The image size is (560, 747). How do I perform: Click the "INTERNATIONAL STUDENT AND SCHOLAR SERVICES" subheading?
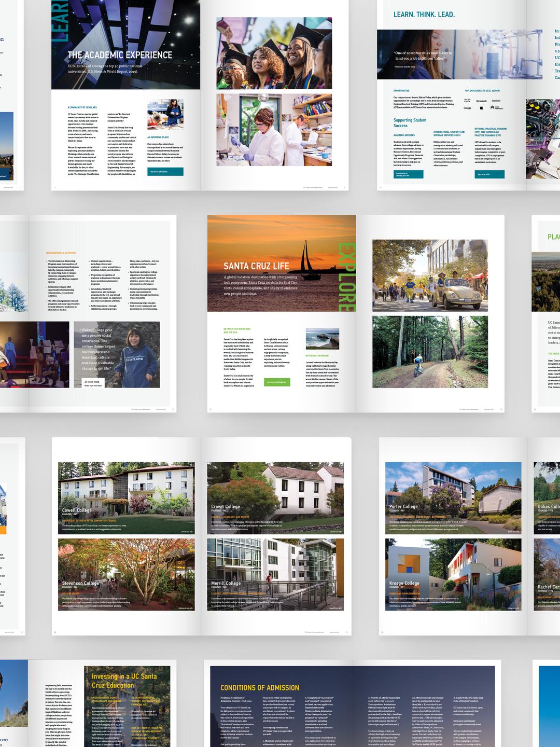pos(449,133)
